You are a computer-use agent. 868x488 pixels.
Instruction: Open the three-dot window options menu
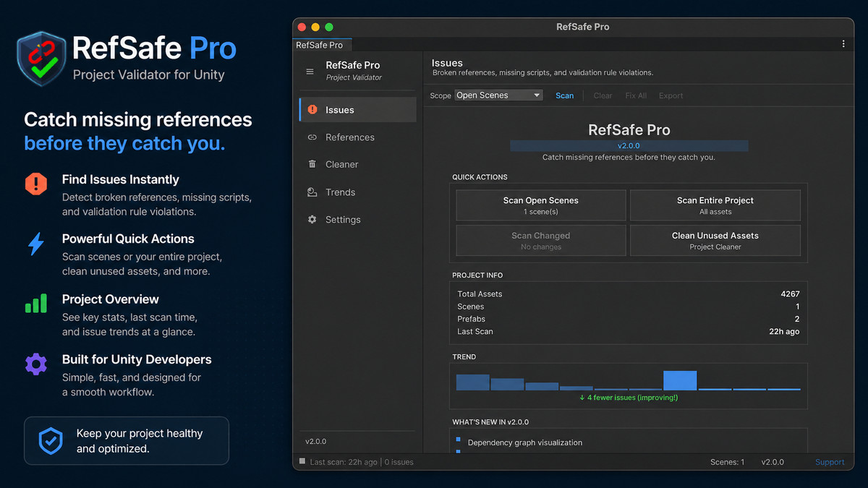pyautogui.click(x=843, y=44)
